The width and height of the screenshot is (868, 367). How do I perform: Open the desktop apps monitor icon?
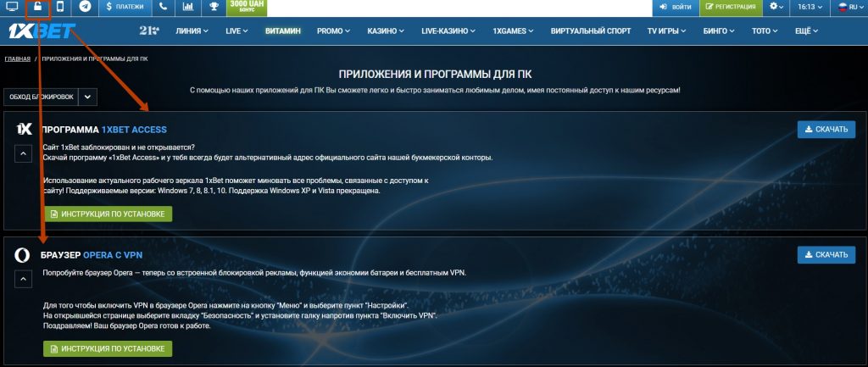(x=12, y=7)
